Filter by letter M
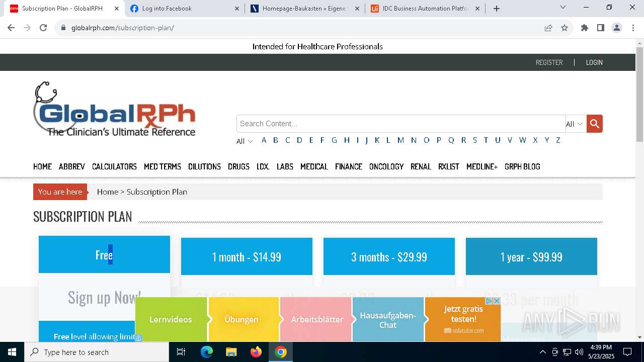This screenshot has width=644, height=362. [x=400, y=140]
